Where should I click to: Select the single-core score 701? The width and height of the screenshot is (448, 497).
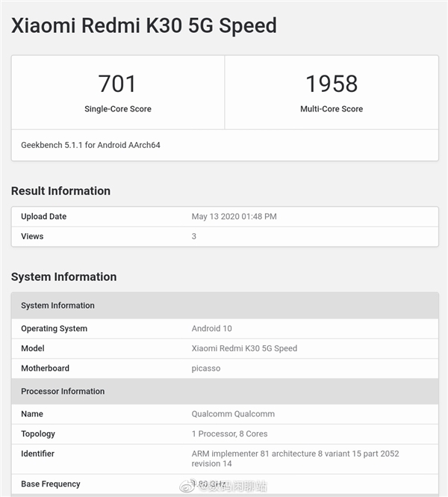click(x=117, y=83)
